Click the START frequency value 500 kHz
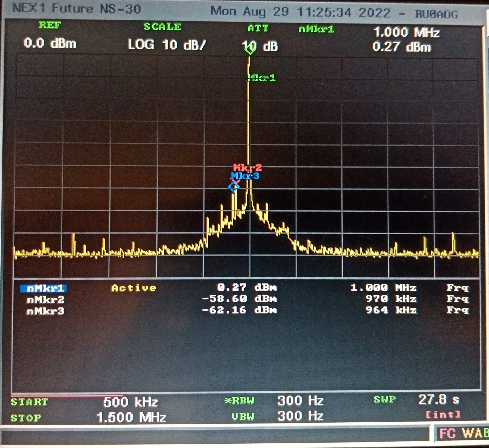The height and width of the screenshot is (448, 489). tap(130, 402)
